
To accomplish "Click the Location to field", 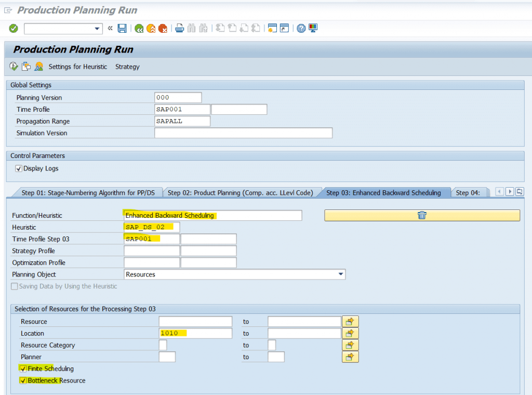I will click(x=304, y=333).
